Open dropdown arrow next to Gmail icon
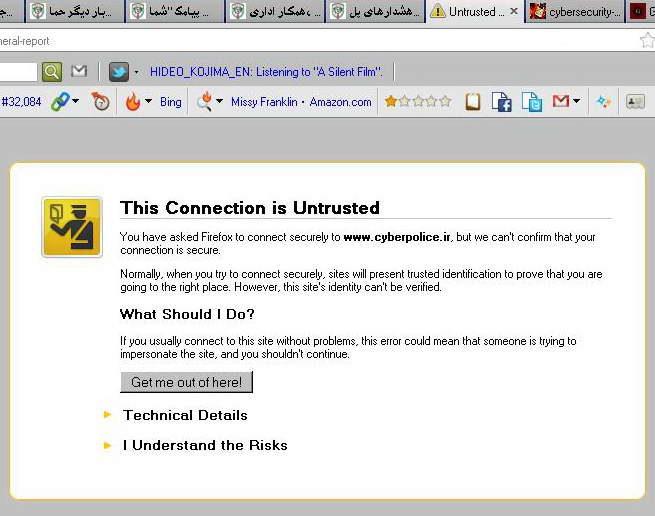 click(577, 102)
